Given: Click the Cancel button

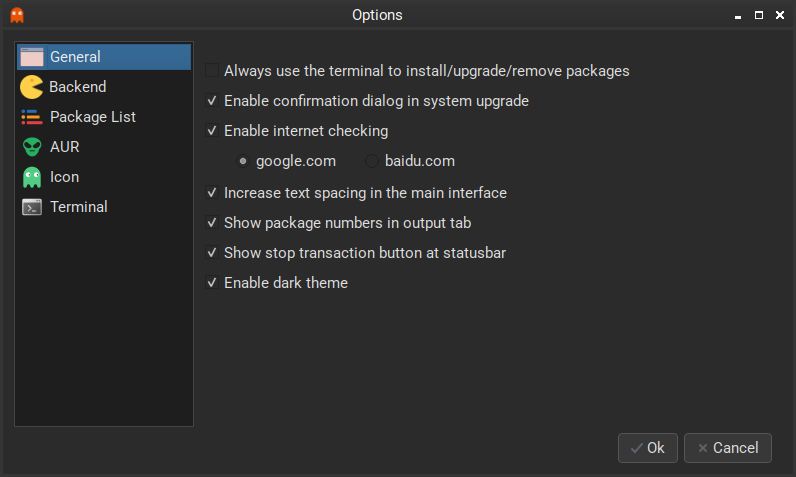Looking at the screenshot, I should (727, 448).
